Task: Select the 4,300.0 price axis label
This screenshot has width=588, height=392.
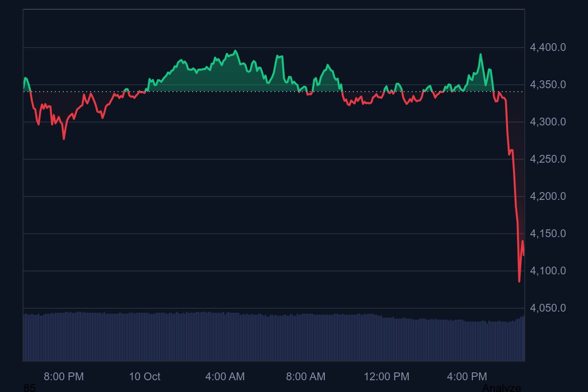Action: 548,122
